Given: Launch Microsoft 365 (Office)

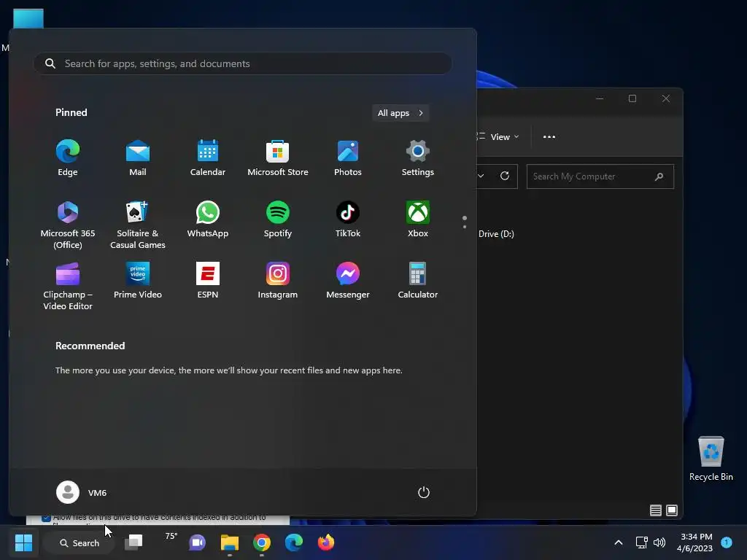Looking at the screenshot, I should [68, 225].
